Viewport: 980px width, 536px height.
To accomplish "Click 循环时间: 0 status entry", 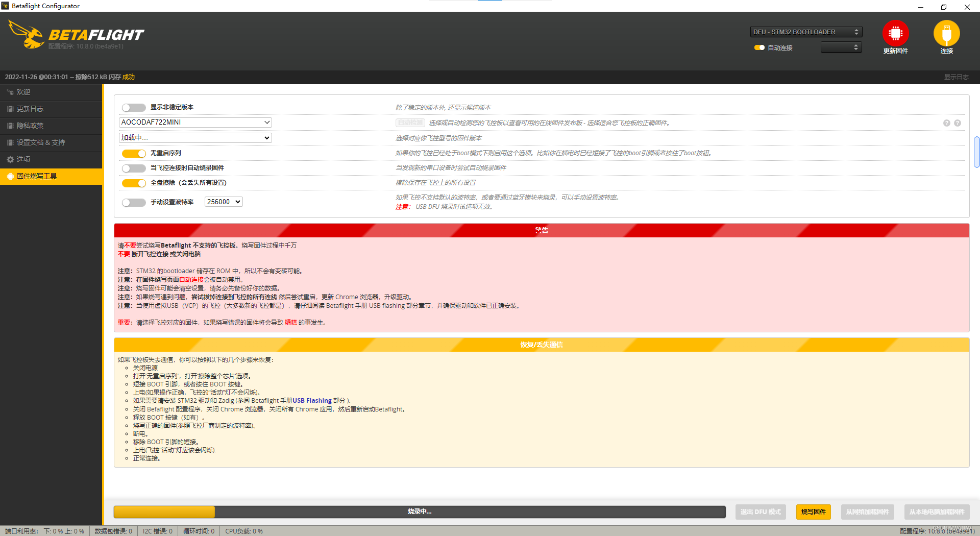I will tap(199, 531).
